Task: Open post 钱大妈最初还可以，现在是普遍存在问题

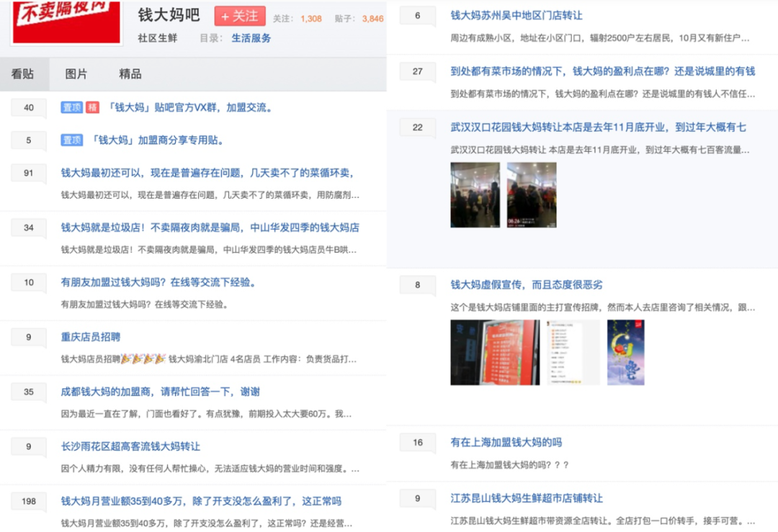Action: tap(207, 173)
